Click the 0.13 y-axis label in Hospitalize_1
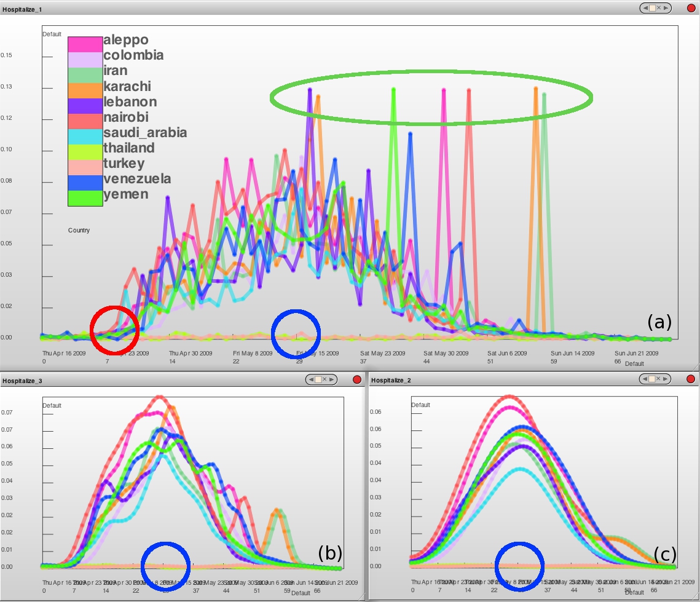This screenshot has height=602, width=700. click(6, 87)
